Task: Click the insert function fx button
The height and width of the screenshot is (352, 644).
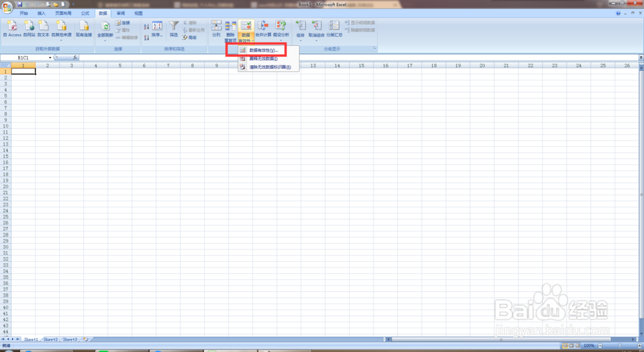Action: point(75,58)
